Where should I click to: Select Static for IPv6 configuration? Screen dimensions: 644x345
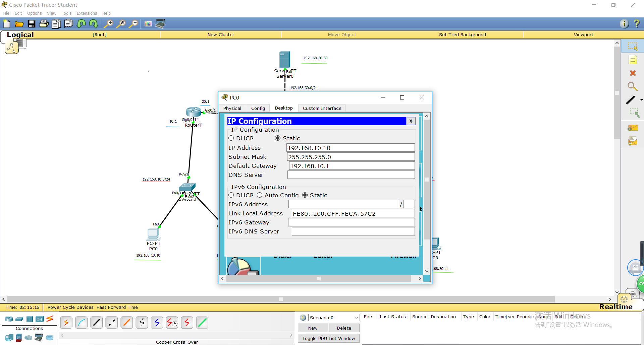[305, 195]
